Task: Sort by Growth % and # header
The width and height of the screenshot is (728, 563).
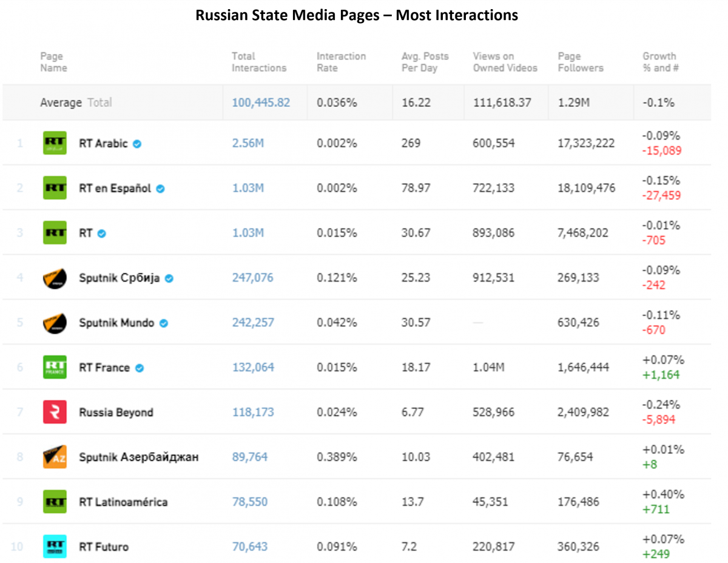Action: pos(660,62)
